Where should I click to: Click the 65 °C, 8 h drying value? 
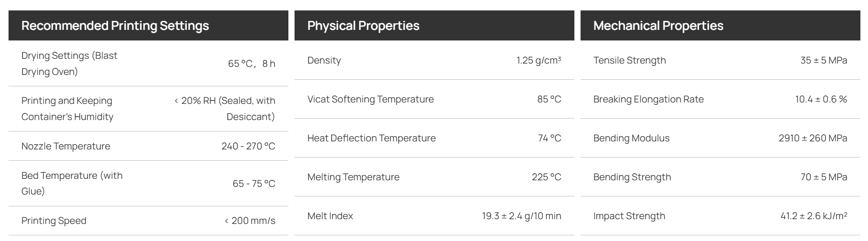tap(251, 64)
